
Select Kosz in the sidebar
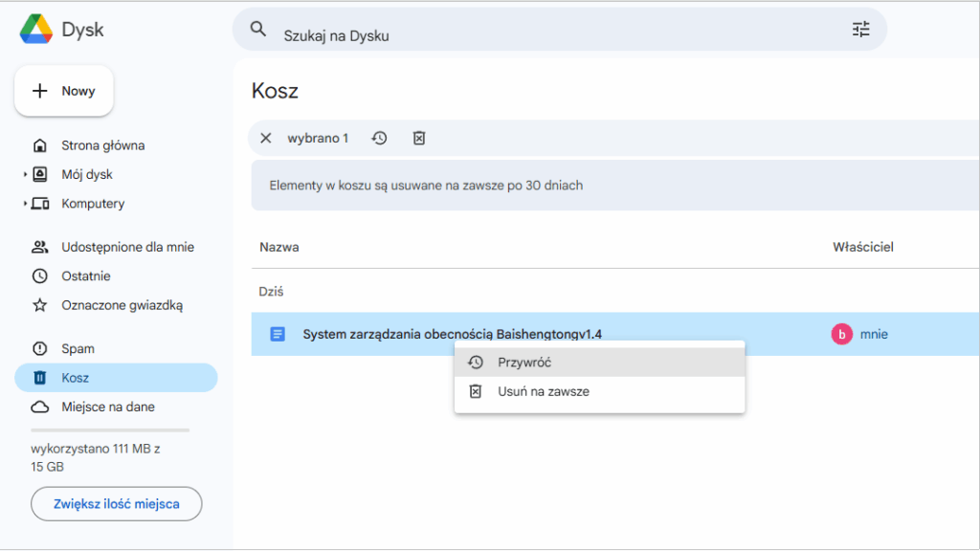point(116,378)
